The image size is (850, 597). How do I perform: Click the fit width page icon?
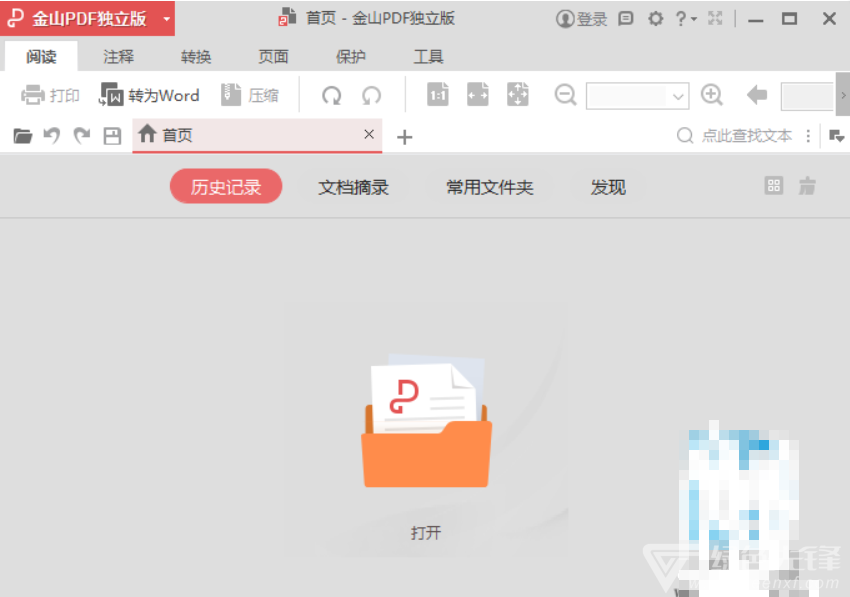(478, 95)
